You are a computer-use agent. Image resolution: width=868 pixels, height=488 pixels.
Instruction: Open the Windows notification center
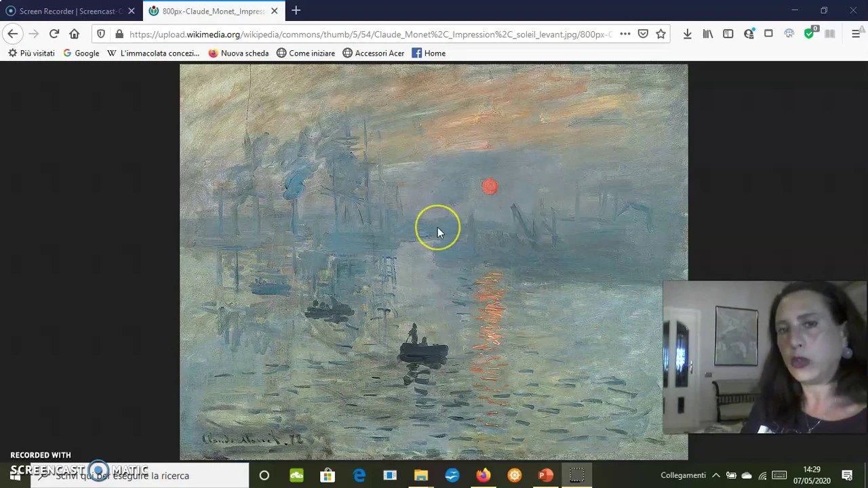[847, 475]
